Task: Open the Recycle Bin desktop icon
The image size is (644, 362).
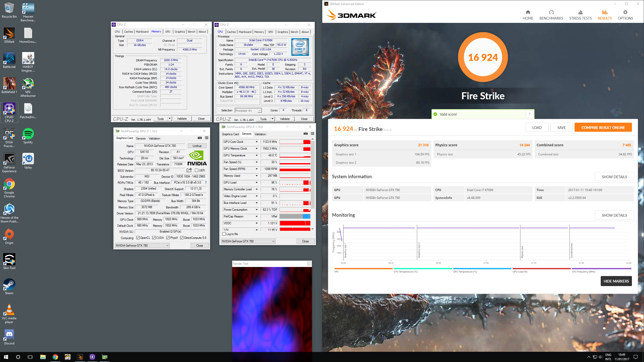Action: coord(9,11)
